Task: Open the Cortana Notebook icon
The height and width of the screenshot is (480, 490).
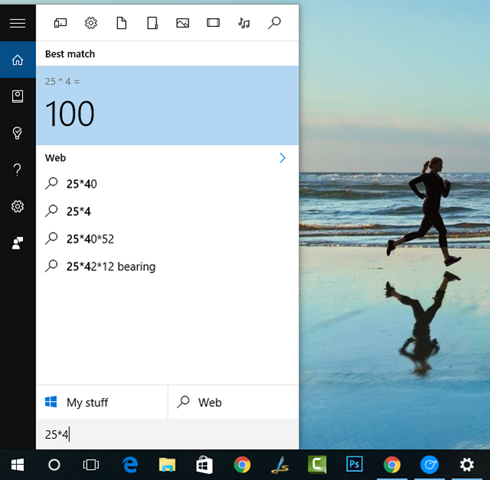Action: click(17, 96)
